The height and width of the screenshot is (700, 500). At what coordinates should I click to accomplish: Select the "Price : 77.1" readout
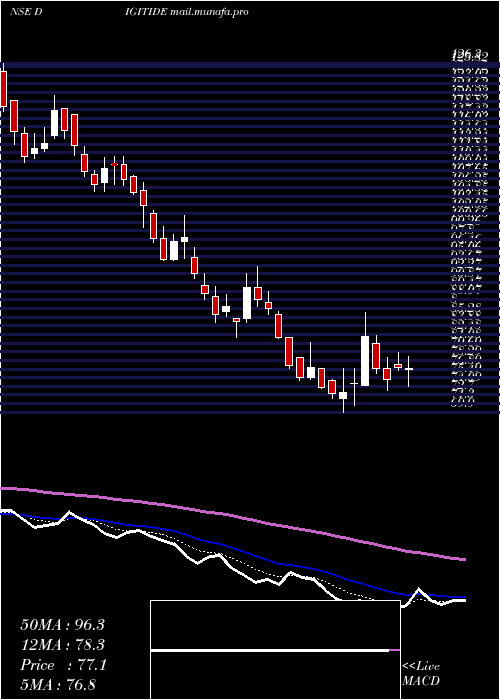[63, 665]
